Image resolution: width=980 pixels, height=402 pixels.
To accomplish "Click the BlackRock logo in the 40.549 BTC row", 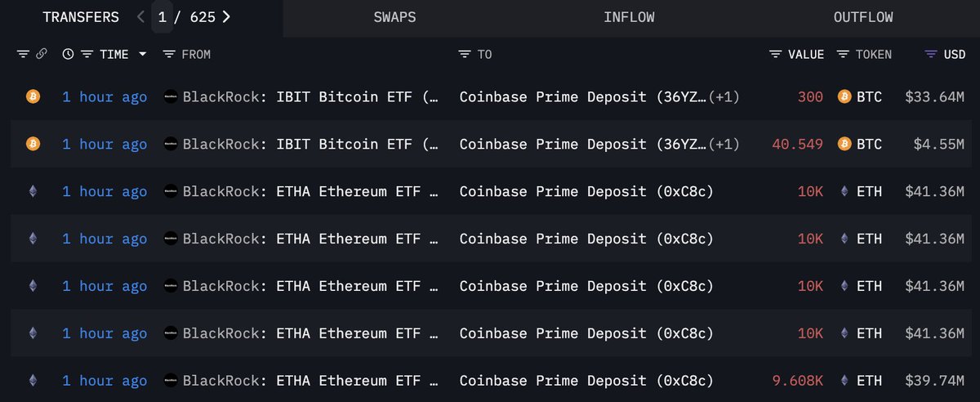I will [x=171, y=145].
